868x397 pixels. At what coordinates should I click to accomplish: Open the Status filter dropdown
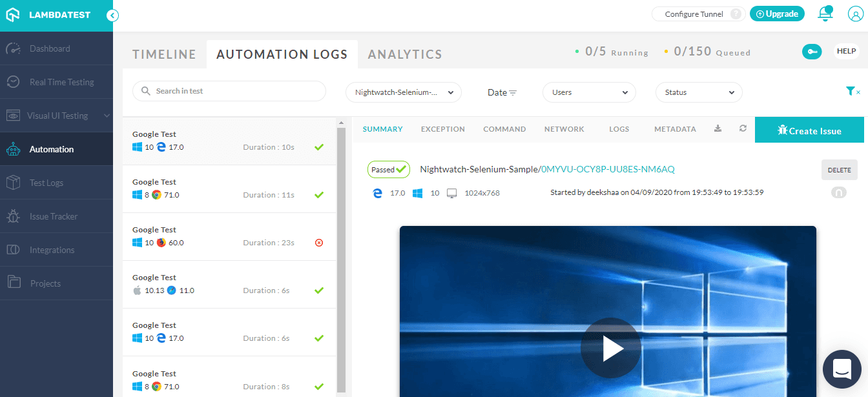pos(698,92)
